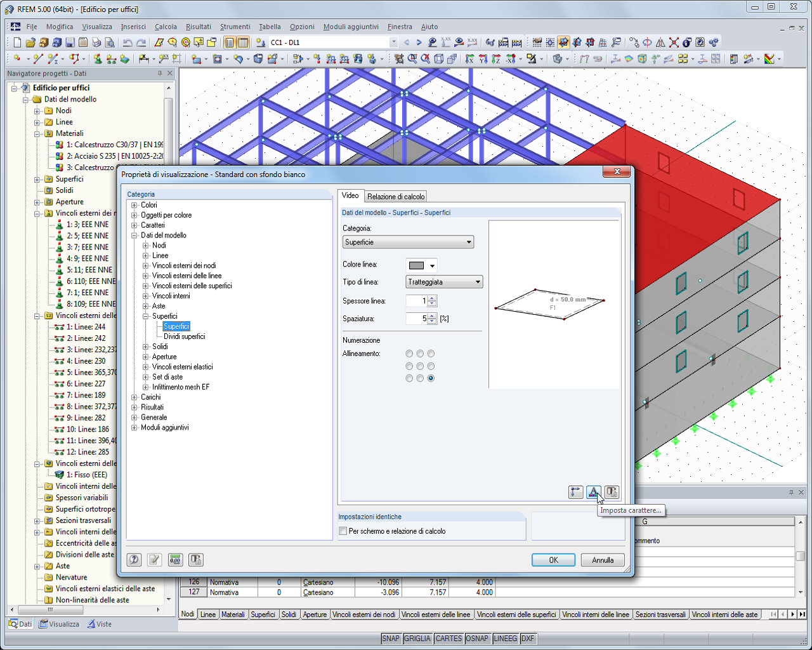The height and width of the screenshot is (650, 812).
Task: Open the Calcola menu
Action: (166, 27)
